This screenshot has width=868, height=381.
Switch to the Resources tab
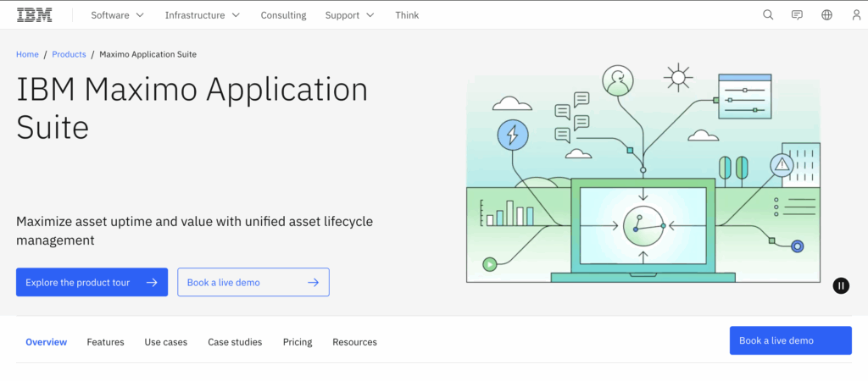355,342
